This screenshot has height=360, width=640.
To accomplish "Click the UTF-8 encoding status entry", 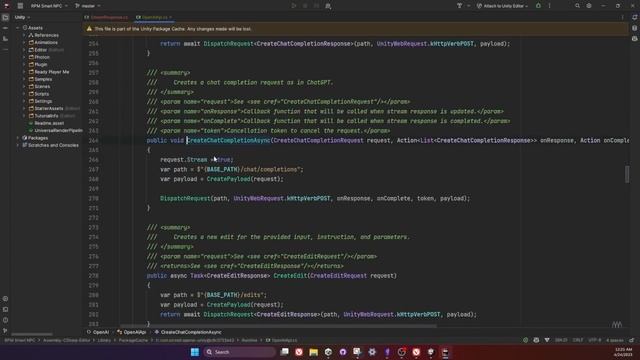I will tap(595, 340).
